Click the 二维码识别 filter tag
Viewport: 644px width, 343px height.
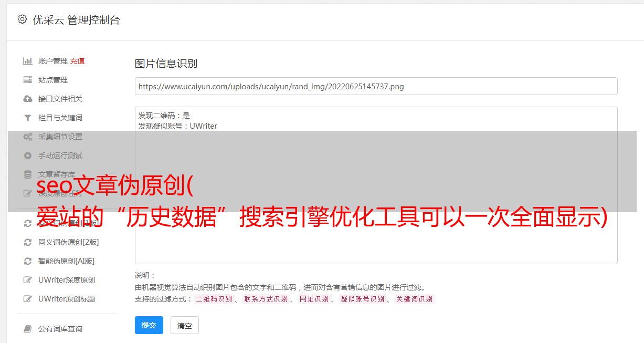[214, 299]
